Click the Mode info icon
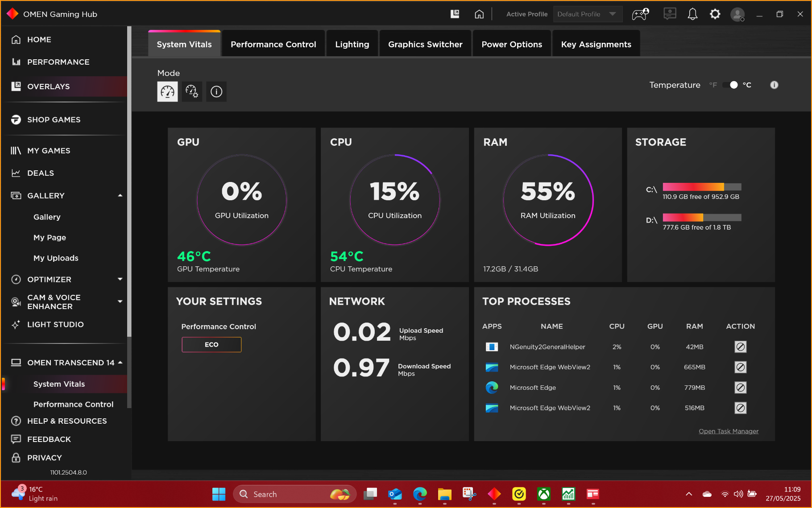The width and height of the screenshot is (812, 508). tap(216, 91)
